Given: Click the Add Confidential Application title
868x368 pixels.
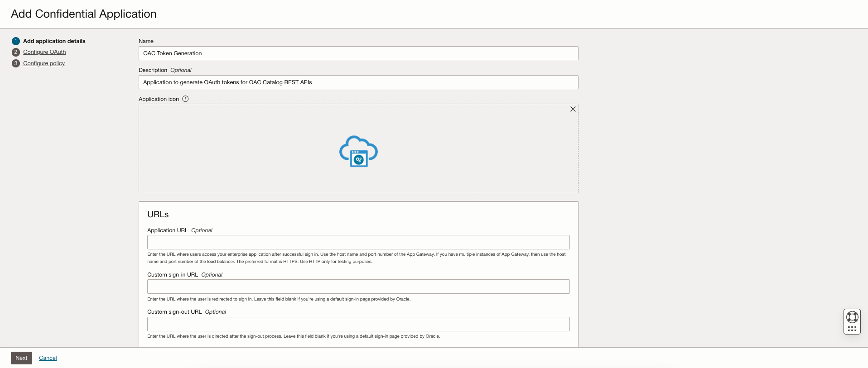Looking at the screenshot, I should click(x=84, y=14).
